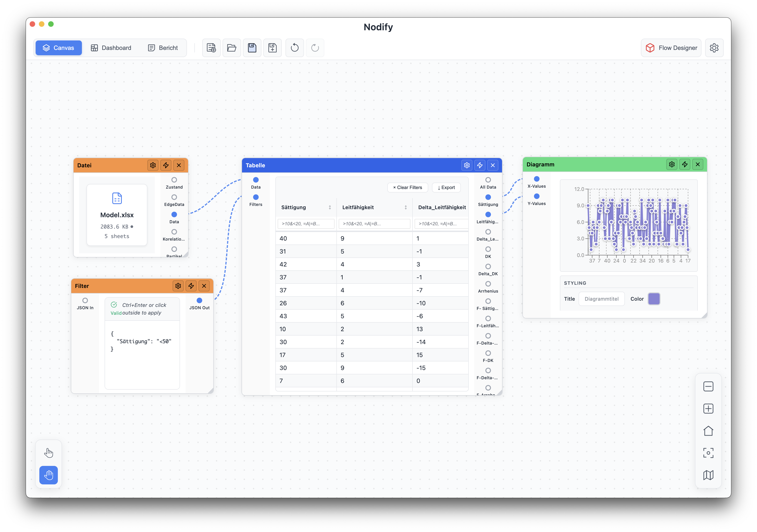This screenshot has width=757, height=532.
Task: Pick a chart color in Styling
Action: 655,299
